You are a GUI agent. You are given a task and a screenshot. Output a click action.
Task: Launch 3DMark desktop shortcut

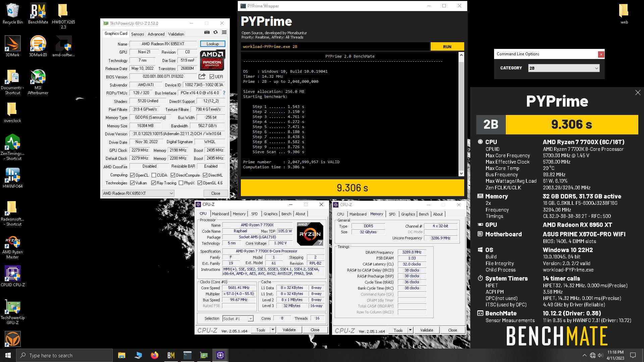tap(12, 46)
